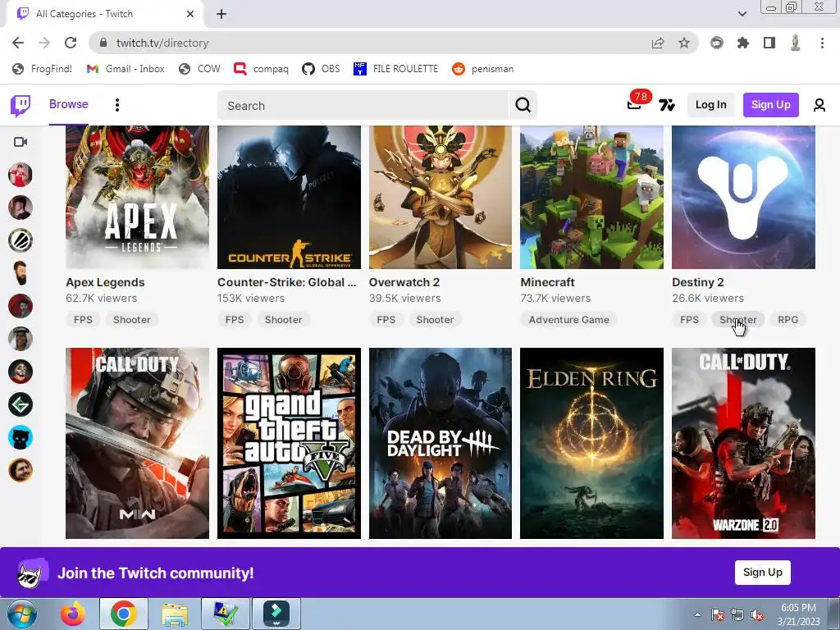Image resolution: width=840 pixels, height=630 pixels.
Task: Click the Sign Up button in top nav
Action: coord(770,104)
